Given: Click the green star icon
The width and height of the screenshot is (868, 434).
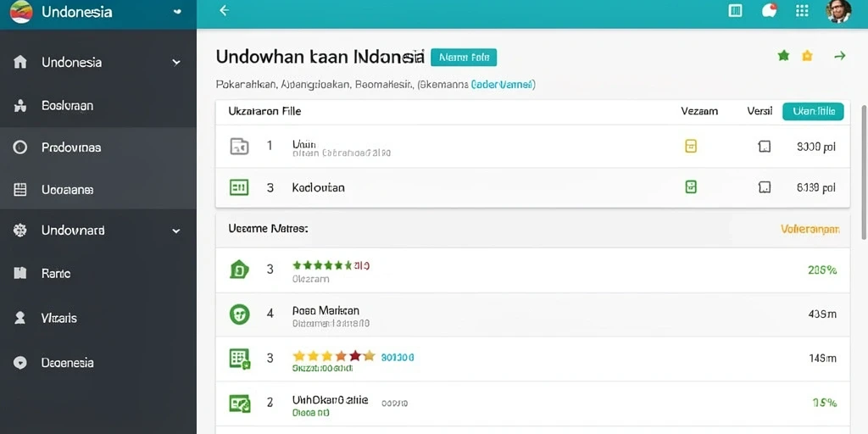Looking at the screenshot, I should (x=783, y=56).
